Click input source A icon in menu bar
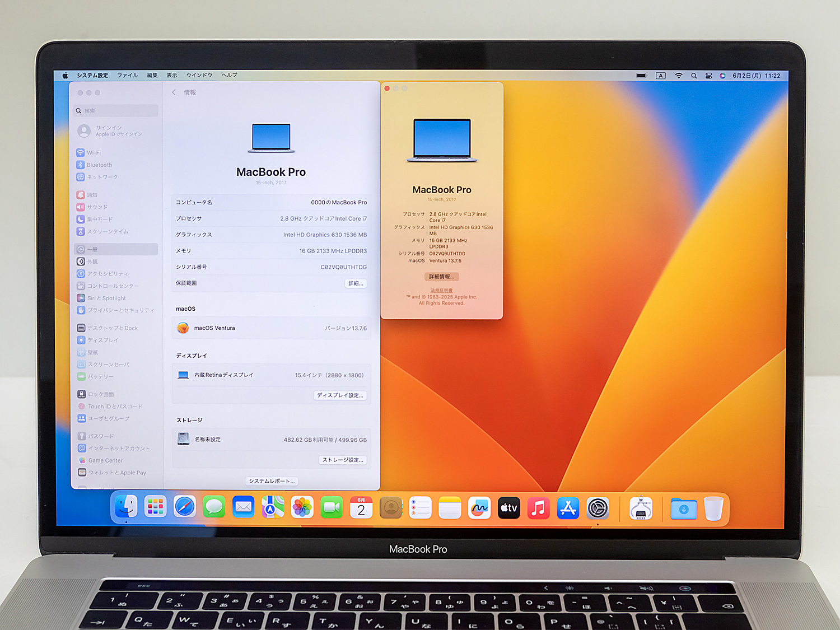 (661, 76)
